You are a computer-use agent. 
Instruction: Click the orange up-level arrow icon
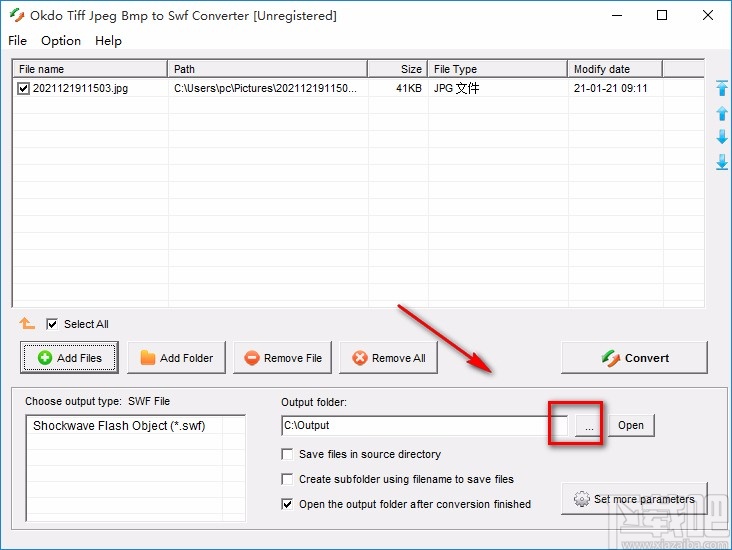click(27, 324)
